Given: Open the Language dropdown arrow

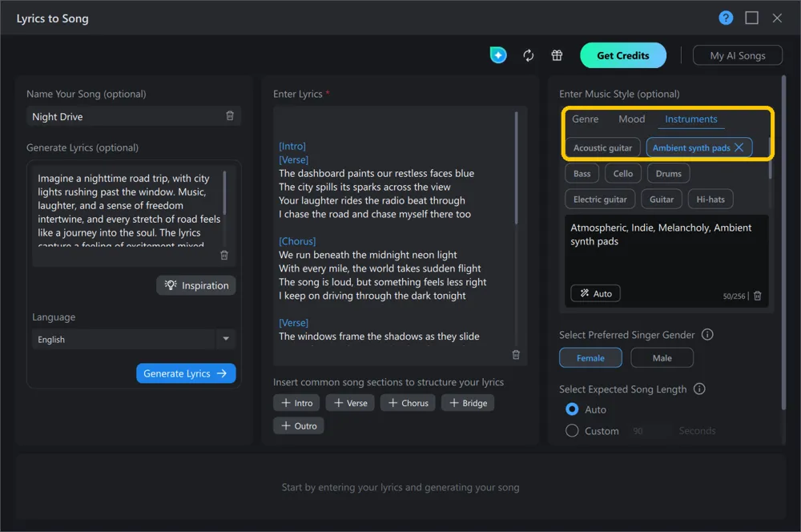Looking at the screenshot, I should [x=226, y=339].
